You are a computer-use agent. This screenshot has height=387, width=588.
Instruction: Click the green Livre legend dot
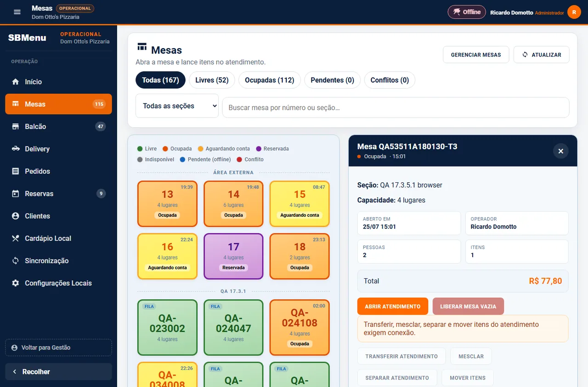coord(140,149)
